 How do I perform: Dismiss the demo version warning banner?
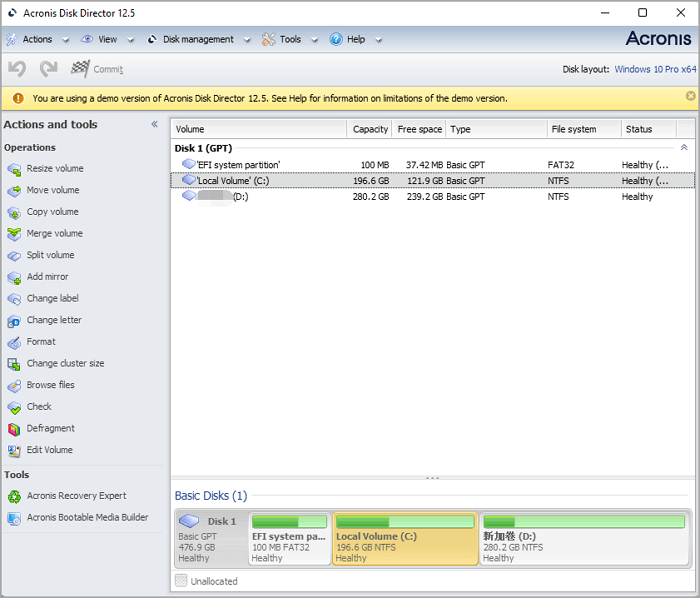click(x=690, y=96)
